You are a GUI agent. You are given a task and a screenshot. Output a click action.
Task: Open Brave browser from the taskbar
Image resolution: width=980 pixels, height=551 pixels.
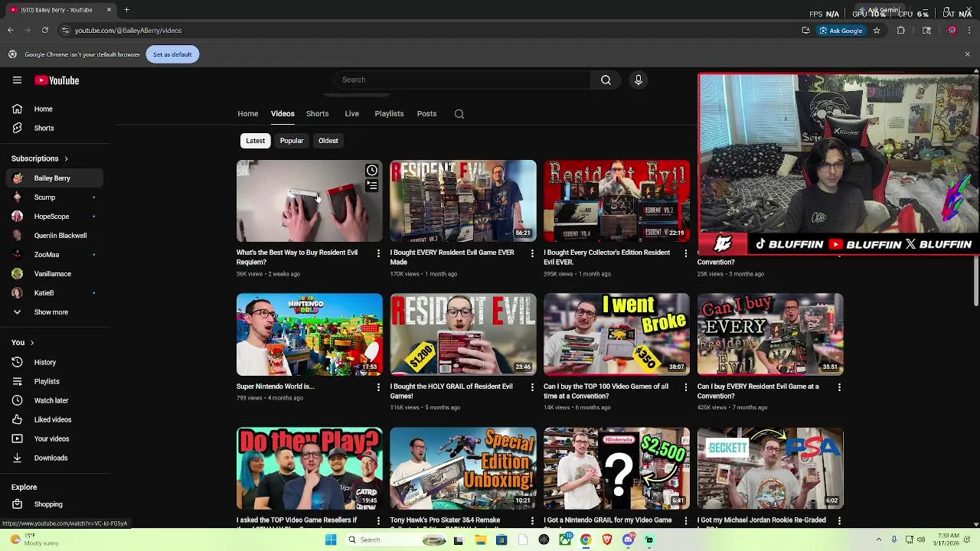tap(607, 540)
